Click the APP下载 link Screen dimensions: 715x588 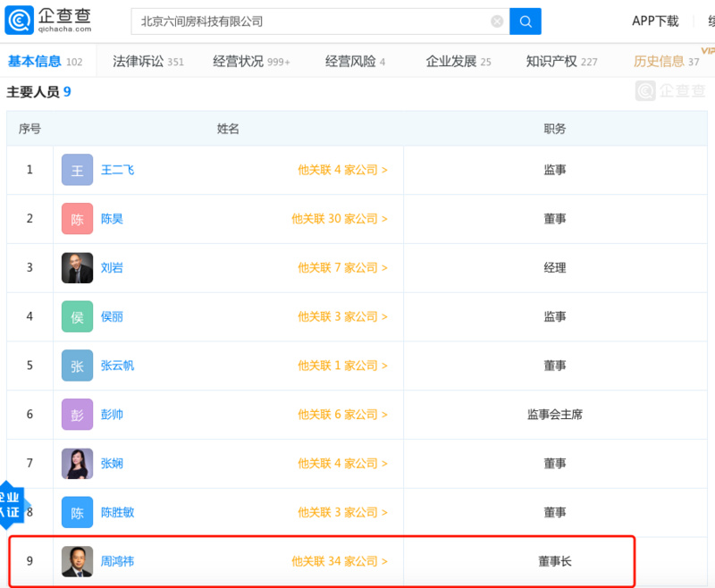click(x=655, y=21)
